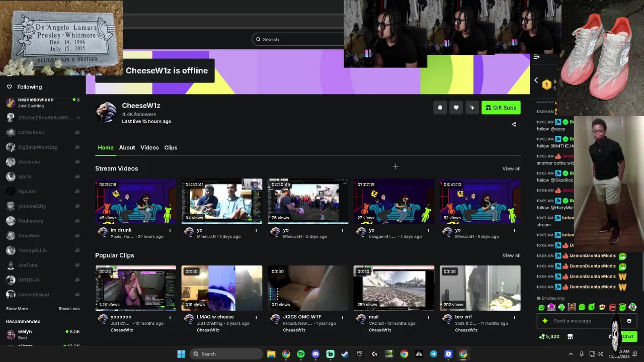Open beaniekowloon channel in Following list
Image resolution: width=644 pixels, height=362 pixels.
43,103
